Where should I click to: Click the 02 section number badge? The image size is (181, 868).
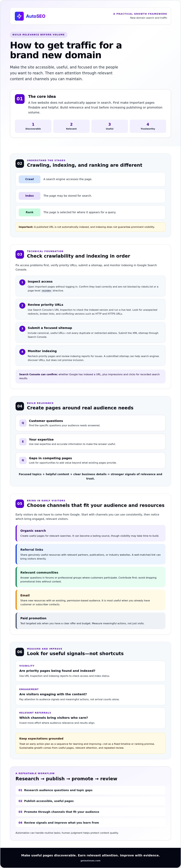pos(20,163)
